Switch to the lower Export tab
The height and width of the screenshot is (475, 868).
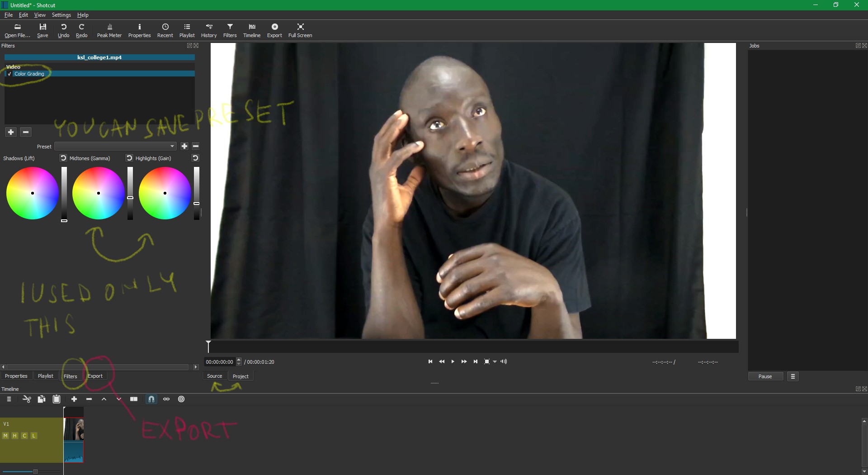coord(95,376)
